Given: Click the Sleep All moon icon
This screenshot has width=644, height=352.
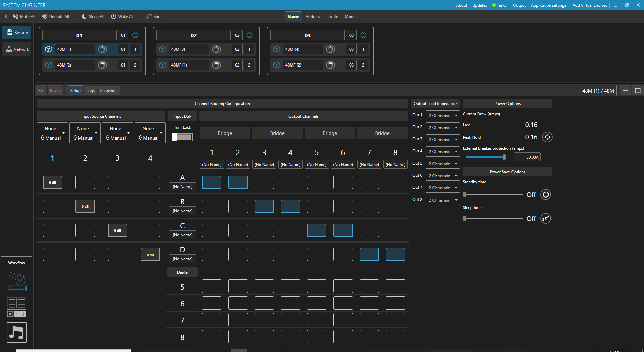Looking at the screenshot, I should [x=84, y=16].
